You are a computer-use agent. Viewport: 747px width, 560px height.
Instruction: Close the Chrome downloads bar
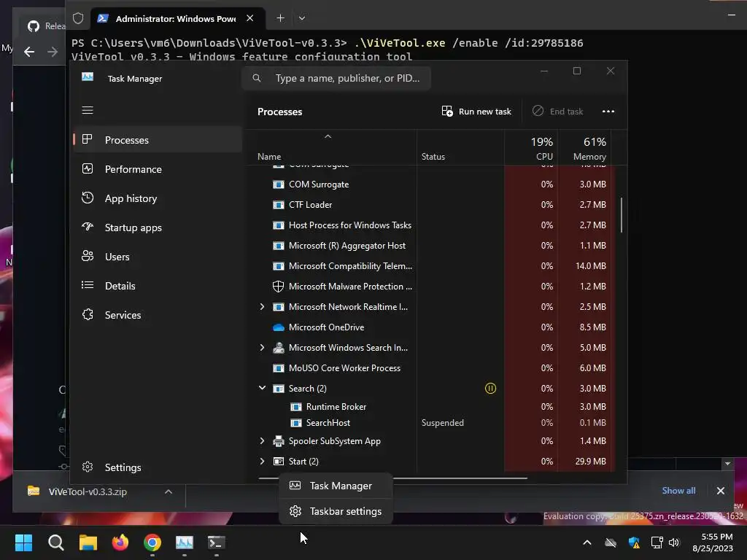coord(720,491)
